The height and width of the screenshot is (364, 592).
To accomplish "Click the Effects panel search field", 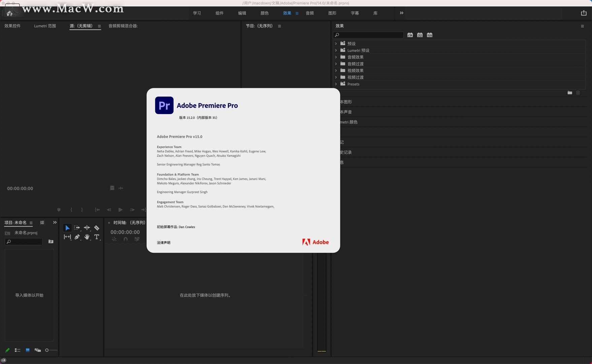I will [368, 35].
